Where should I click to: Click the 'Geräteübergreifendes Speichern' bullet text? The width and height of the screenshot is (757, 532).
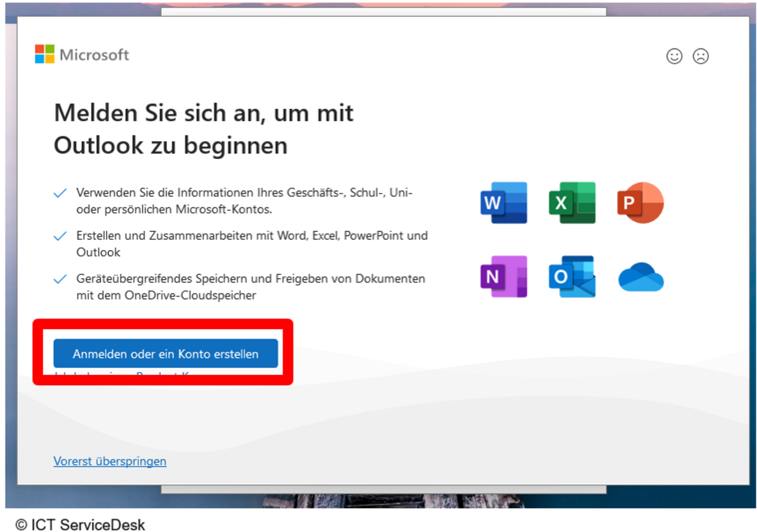click(250, 287)
